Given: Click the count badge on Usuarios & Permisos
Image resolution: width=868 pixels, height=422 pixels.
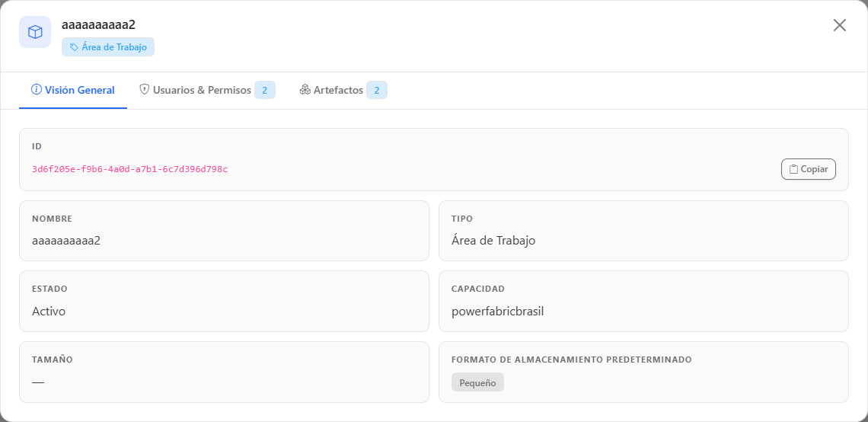Looking at the screenshot, I should coord(265,91).
